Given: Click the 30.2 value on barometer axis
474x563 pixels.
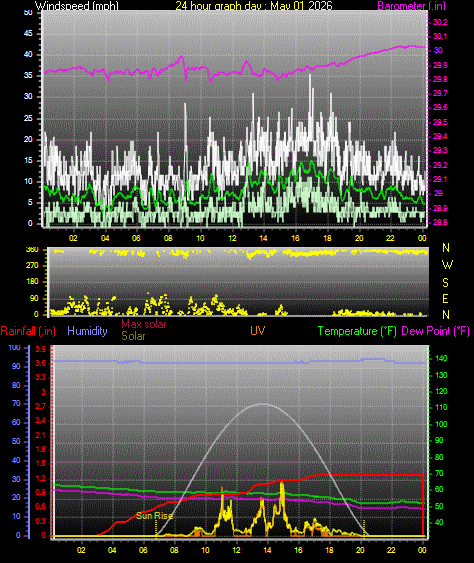Looking at the screenshot, I should point(440,22).
